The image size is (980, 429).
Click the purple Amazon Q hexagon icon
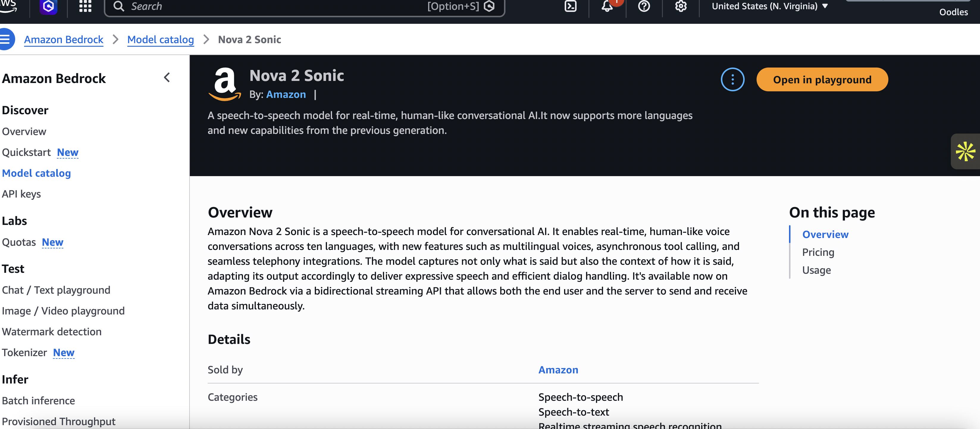point(48,7)
